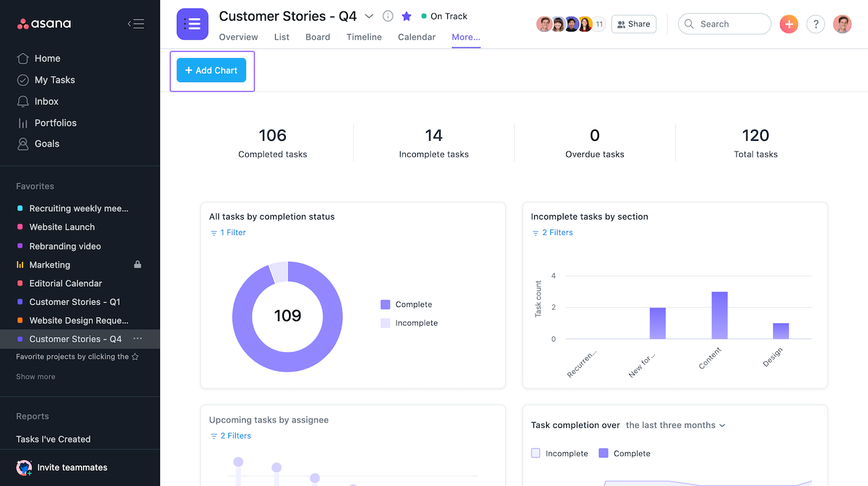Open the help menu via the question mark icon
Screen dimensions: 868x486
[x=815, y=23]
